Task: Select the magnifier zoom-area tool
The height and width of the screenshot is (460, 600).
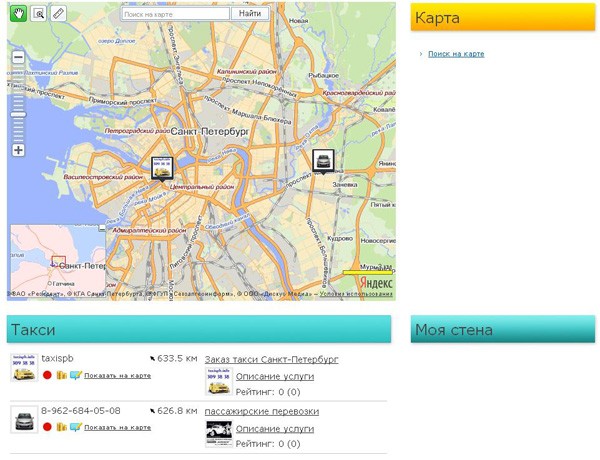Action: pos(38,14)
